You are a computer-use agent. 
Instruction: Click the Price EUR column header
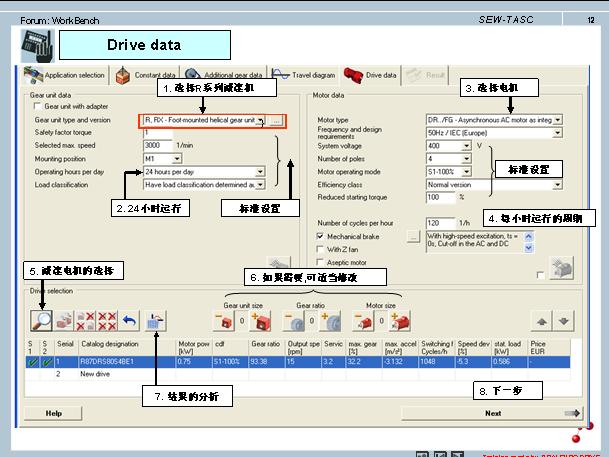point(549,348)
